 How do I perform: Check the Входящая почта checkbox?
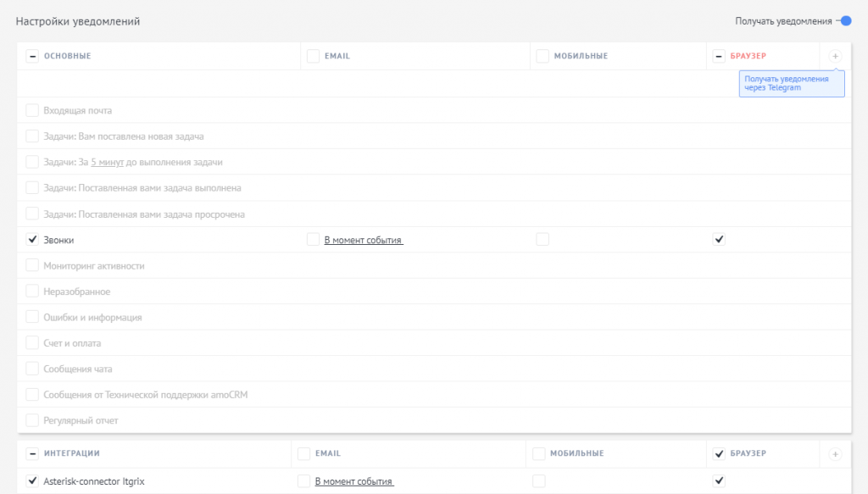coord(32,110)
